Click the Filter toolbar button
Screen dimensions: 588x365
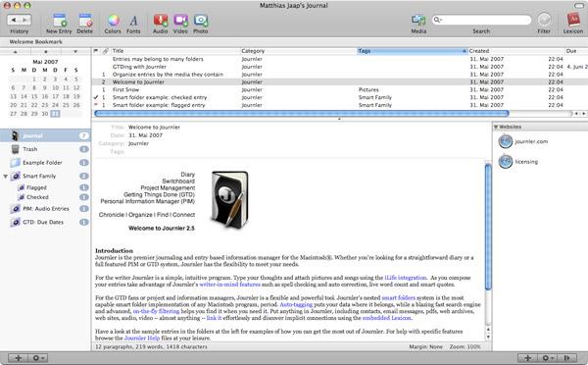544,20
